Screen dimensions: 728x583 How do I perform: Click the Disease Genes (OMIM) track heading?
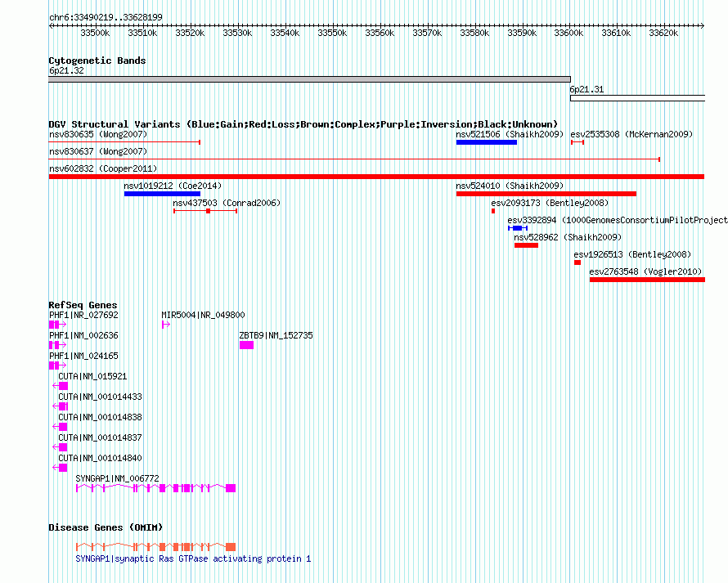(106, 527)
